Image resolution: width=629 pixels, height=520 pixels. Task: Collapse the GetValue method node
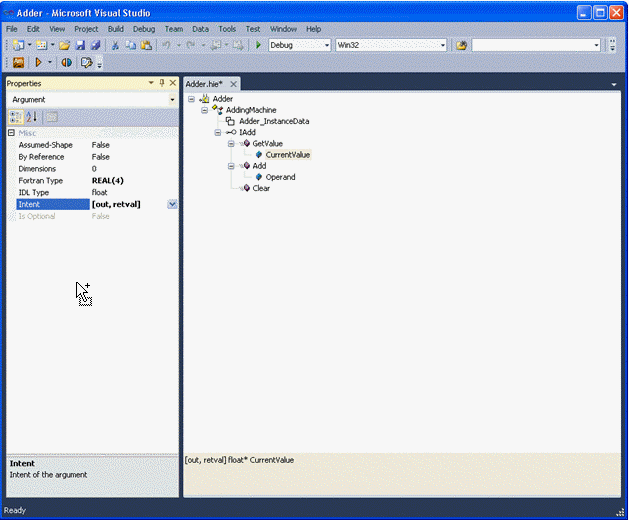(x=230, y=143)
